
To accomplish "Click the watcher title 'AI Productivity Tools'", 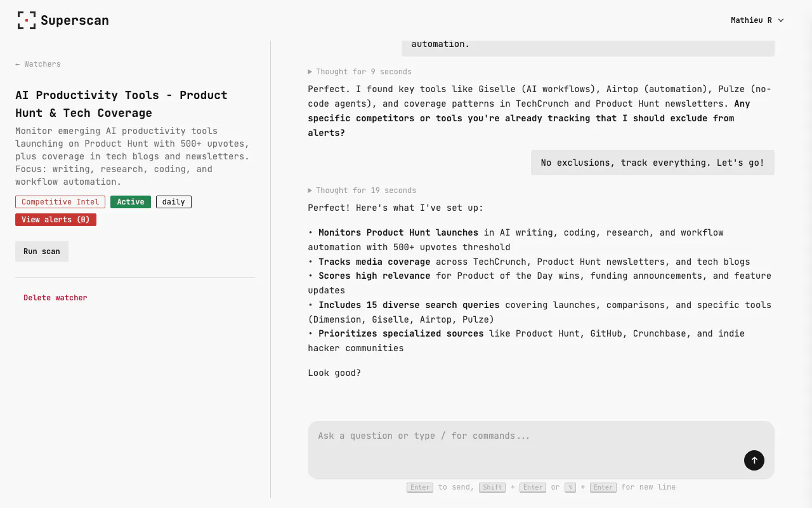I will (121, 104).
